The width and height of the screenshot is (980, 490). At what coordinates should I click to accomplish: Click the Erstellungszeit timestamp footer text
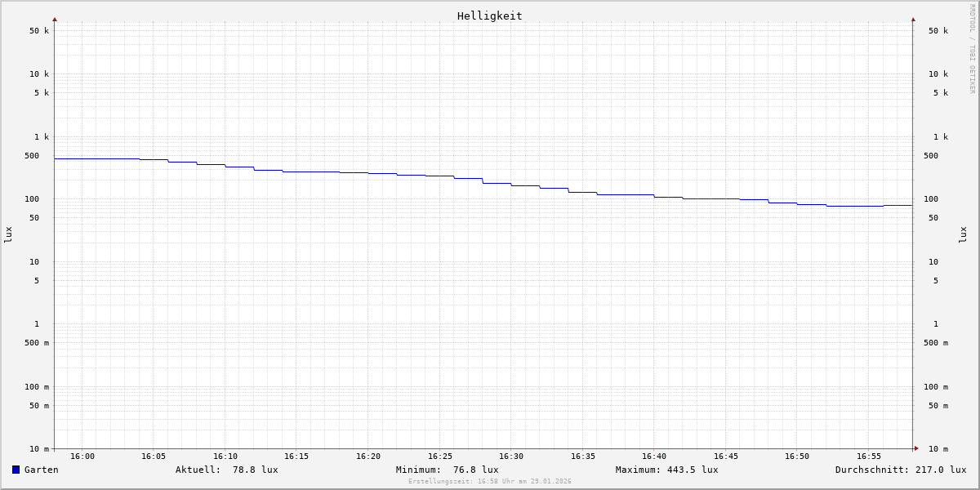[490, 481]
